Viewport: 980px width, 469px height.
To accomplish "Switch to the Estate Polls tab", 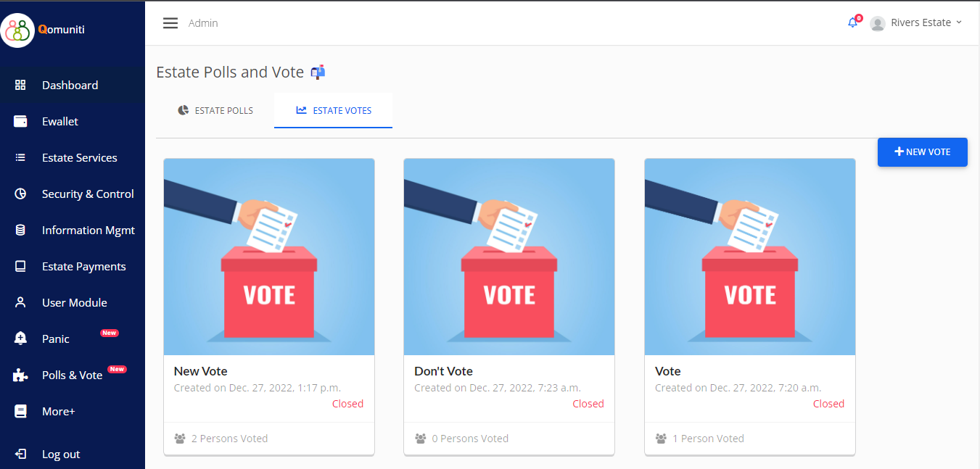I will click(x=215, y=111).
